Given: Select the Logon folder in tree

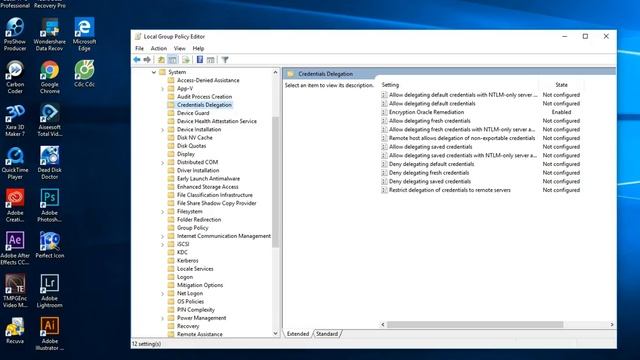Looking at the screenshot, I should (x=185, y=277).
